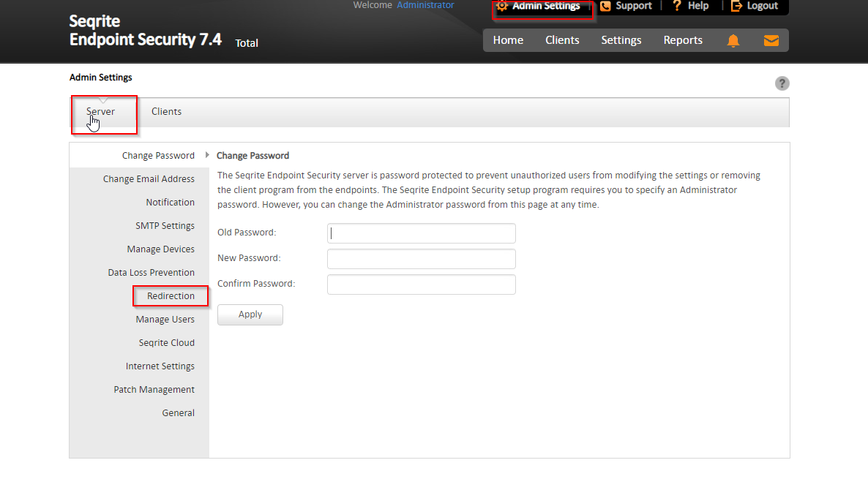This screenshot has width=868, height=490.
Task: Select Change Email Address in the sidebar
Action: (x=149, y=179)
